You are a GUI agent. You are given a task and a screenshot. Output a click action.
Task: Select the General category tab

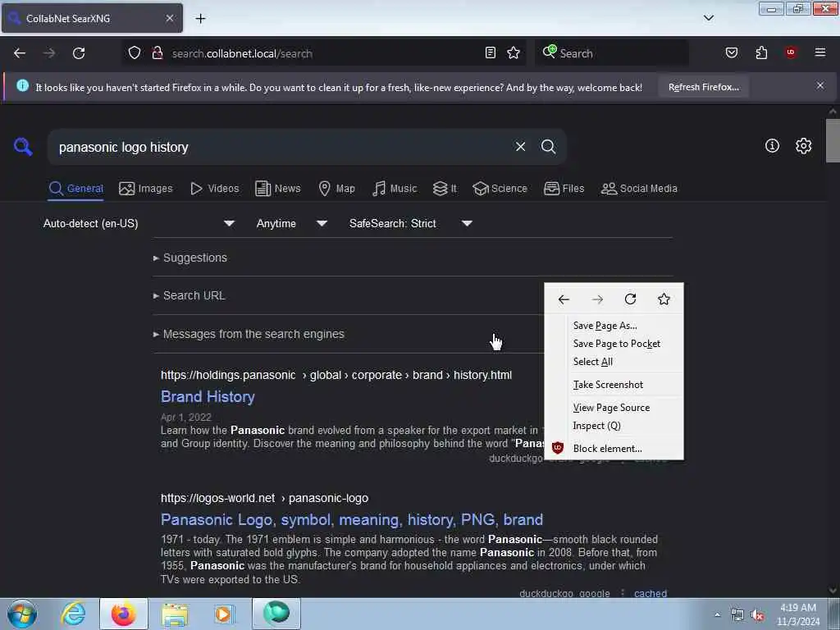[x=75, y=189]
